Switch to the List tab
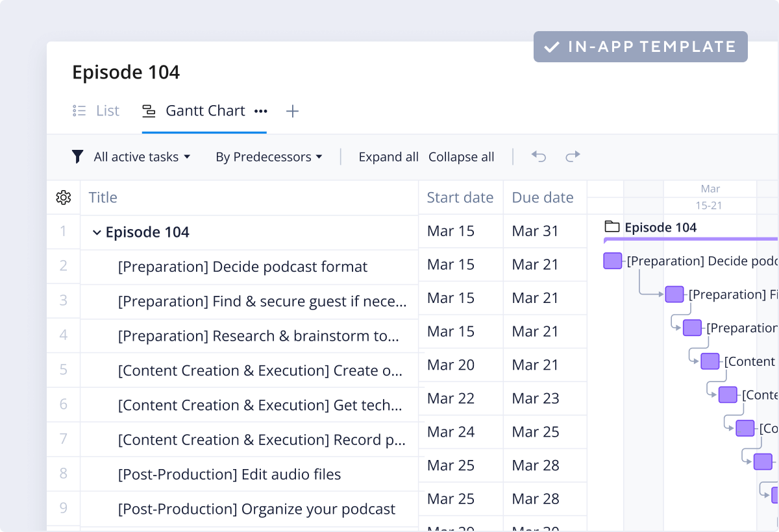The height and width of the screenshot is (532, 779). (96, 111)
